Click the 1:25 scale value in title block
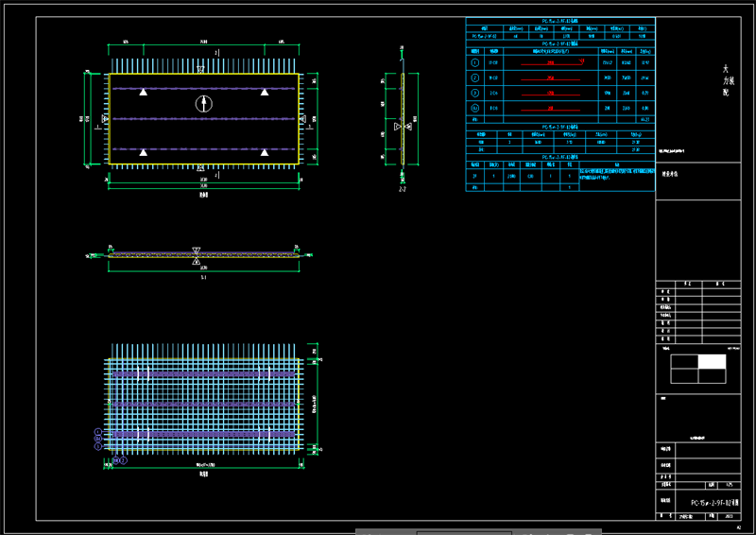 coord(729,485)
